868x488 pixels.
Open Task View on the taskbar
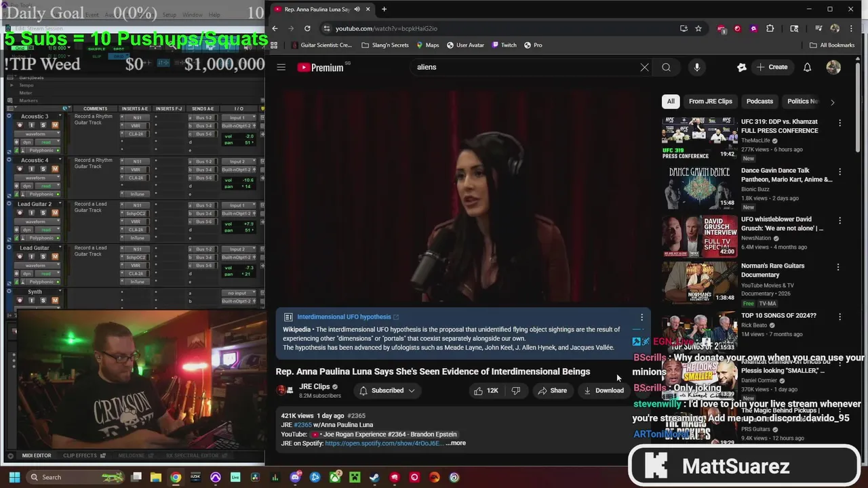pyautogui.click(x=136, y=477)
